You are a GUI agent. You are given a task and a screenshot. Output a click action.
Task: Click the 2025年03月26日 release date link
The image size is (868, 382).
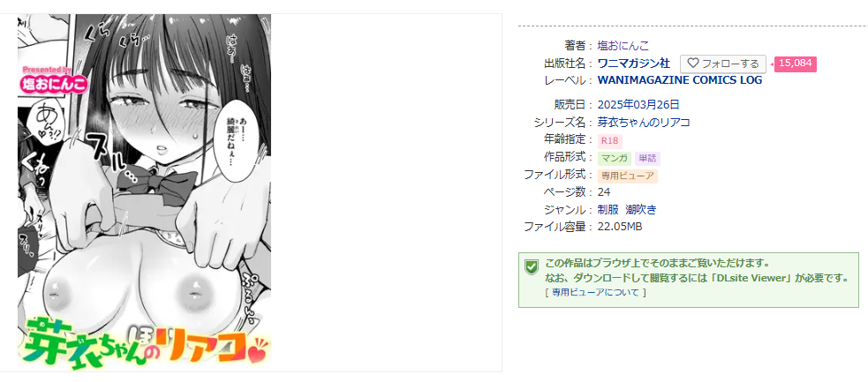click(x=638, y=104)
